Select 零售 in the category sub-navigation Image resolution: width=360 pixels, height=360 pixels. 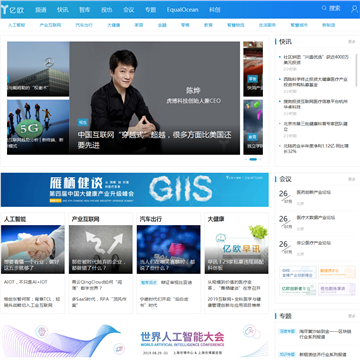[x=185, y=25]
